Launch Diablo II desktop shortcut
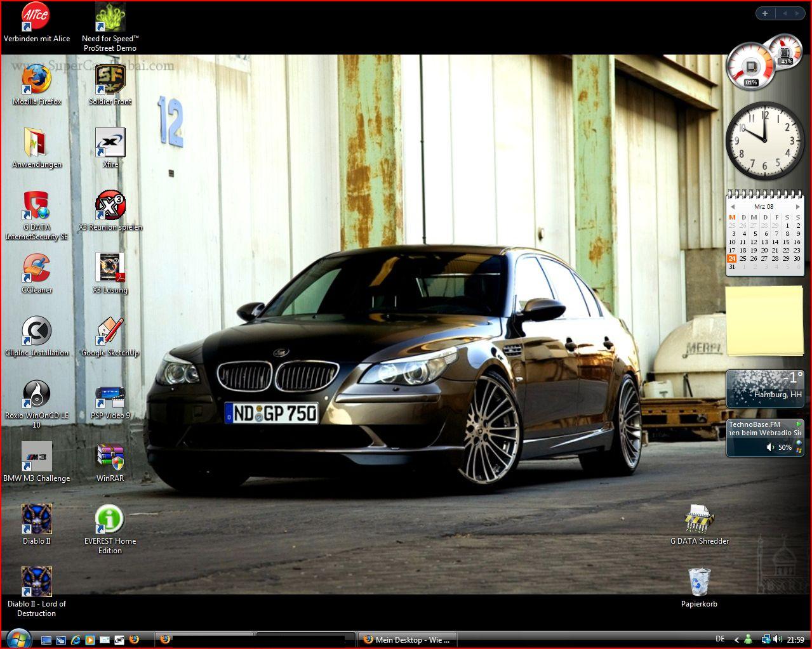812x649 pixels. pyautogui.click(x=36, y=520)
